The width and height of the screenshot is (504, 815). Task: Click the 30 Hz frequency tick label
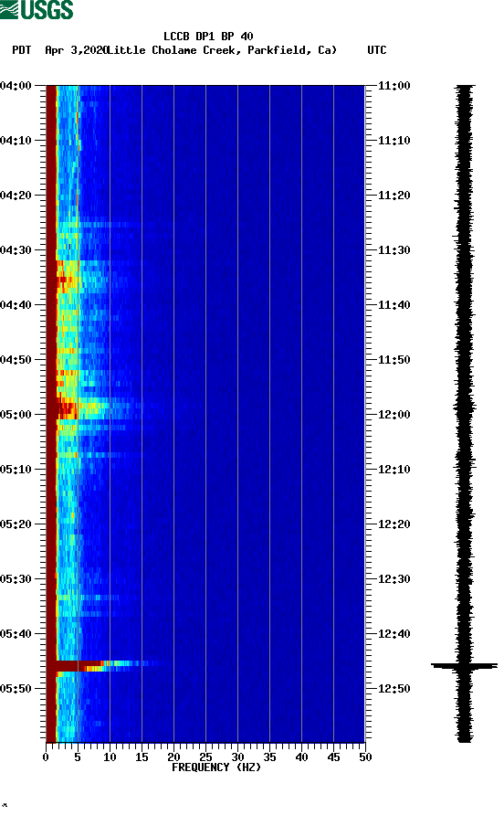(238, 757)
